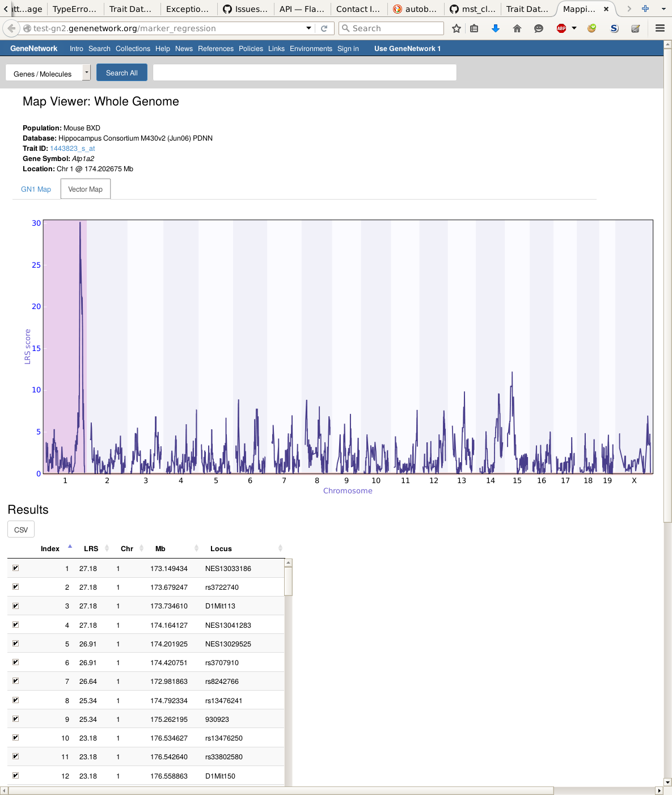Deselect the D1Mit113 row checkbox
672x795 pixels.
click(16, 606)
